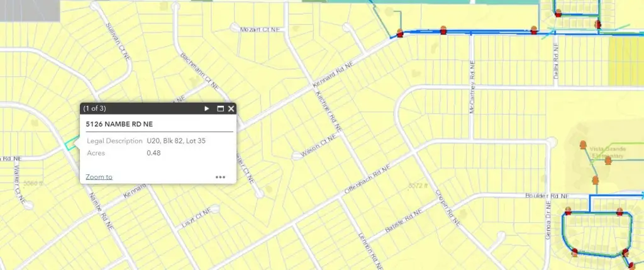Click hydrant marker above Delhi Rd
The image size is (644, 270).
click(x=533, y=30)
